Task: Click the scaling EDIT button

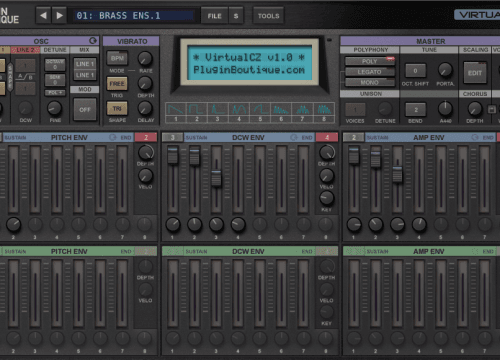Action: tap(475, 72)
